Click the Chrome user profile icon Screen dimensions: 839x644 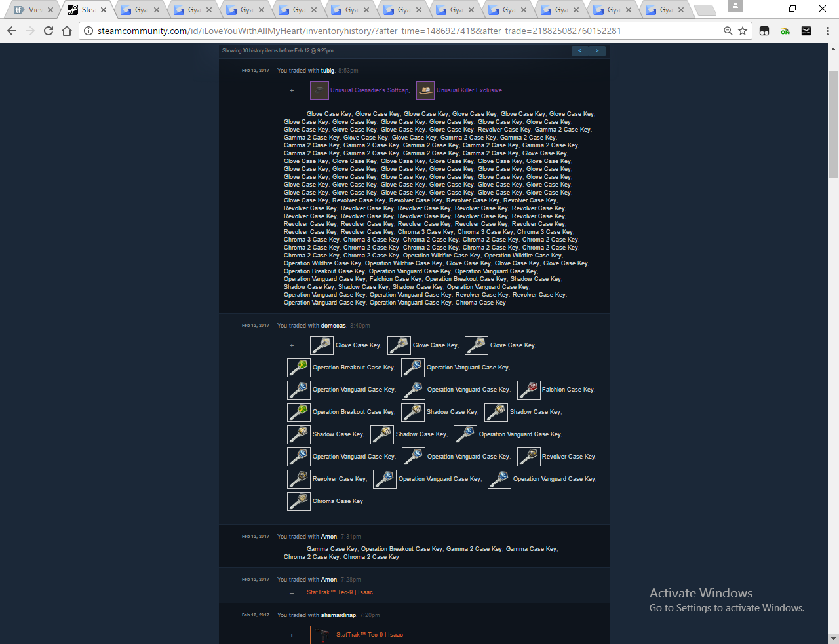pos(736,7)
